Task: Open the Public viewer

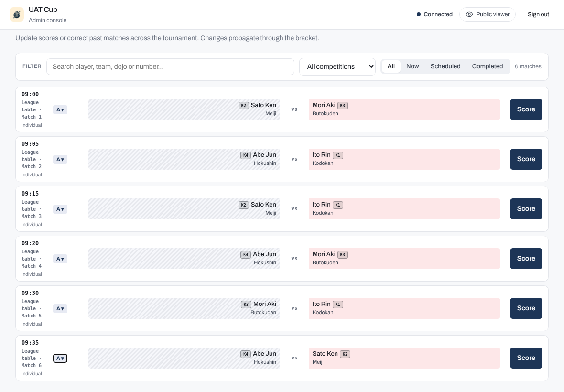Action: pyautogui.click(x=488, y=14)
